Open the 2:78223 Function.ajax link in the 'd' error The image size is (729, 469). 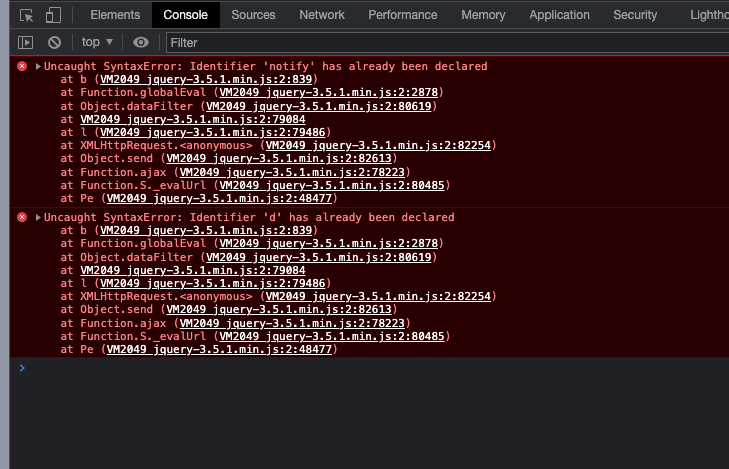[292, 324]
